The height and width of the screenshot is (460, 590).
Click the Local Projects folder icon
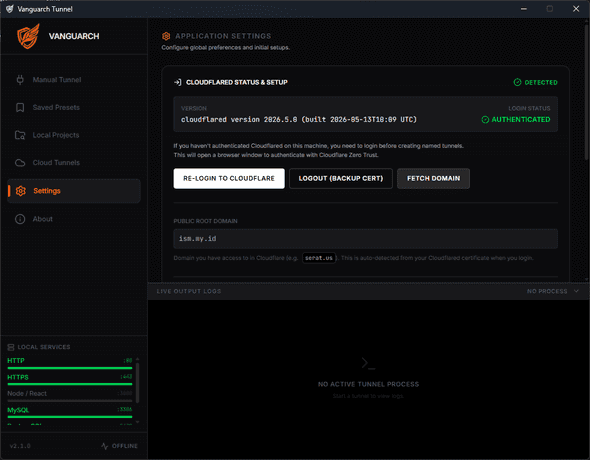pyautogui.click(x=20, y=135)
